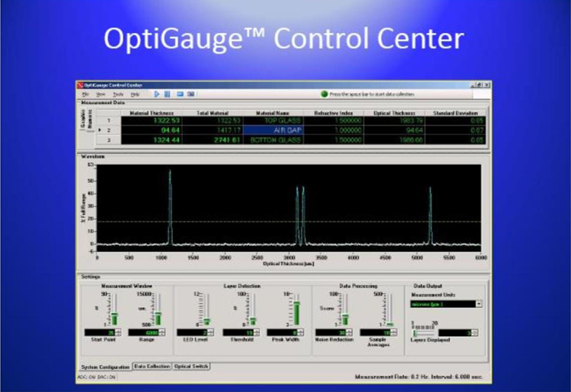Click the Sample Averages stepper arrows
This screenshot has height=392, width=571.
(394, 332)
